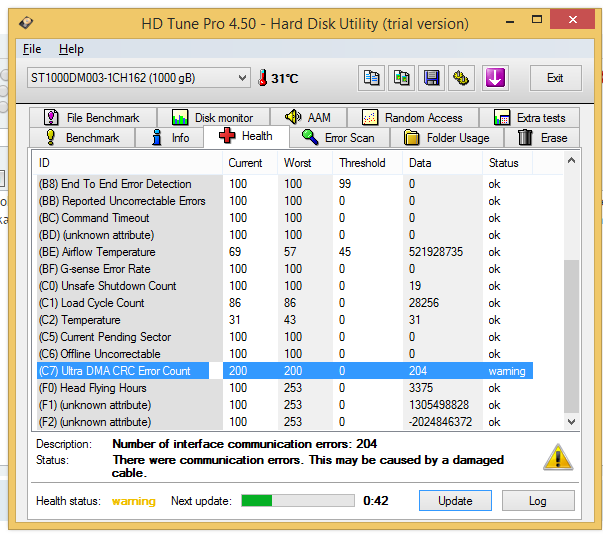Click the Health status warning text
The width and height of the screenshot is (603, 537).
click(133, 501)
